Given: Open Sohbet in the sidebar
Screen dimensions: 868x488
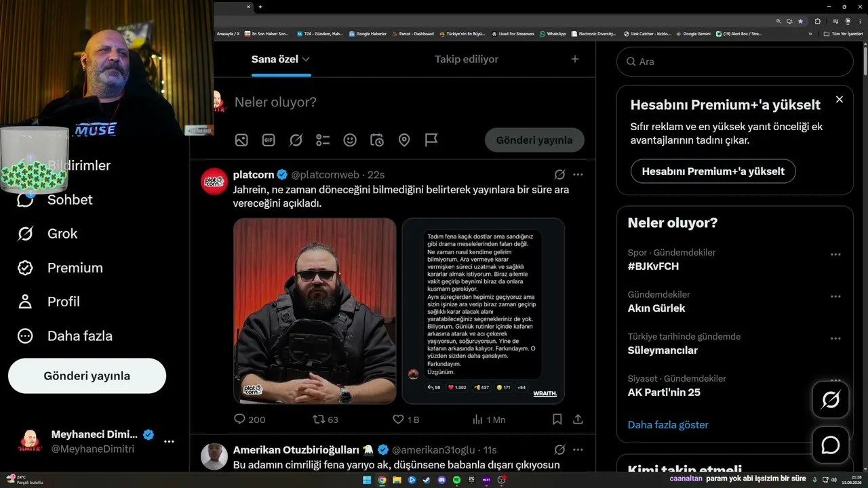Looking at the screenshot, I should 55,199.
